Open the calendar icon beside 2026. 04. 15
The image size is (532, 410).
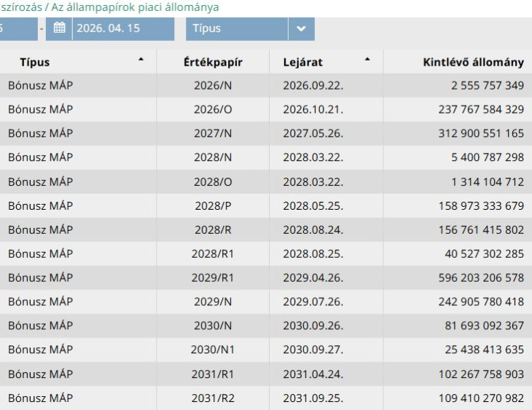(x=59, y=29)
